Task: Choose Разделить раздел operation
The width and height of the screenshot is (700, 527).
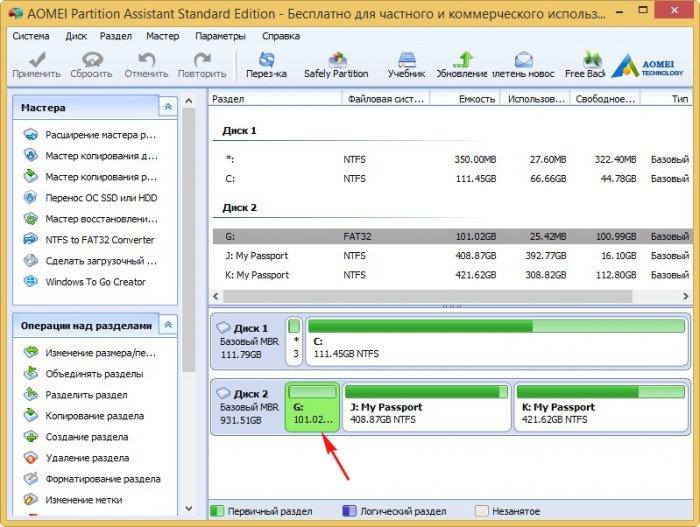Action: 86,395
